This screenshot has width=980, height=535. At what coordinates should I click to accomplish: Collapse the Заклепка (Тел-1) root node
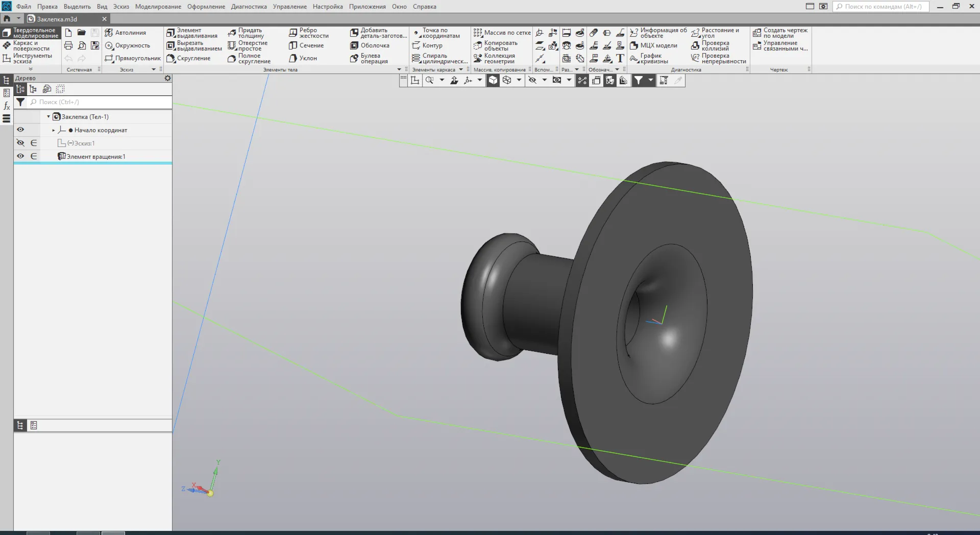coord(48,117)
